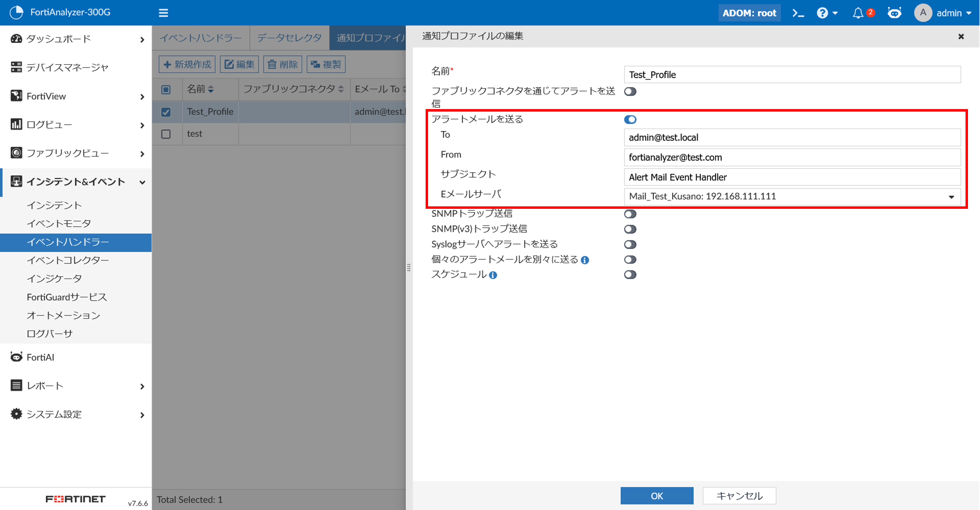Disable the send alert email toggle
980x510 pixels.
(630, 119)
